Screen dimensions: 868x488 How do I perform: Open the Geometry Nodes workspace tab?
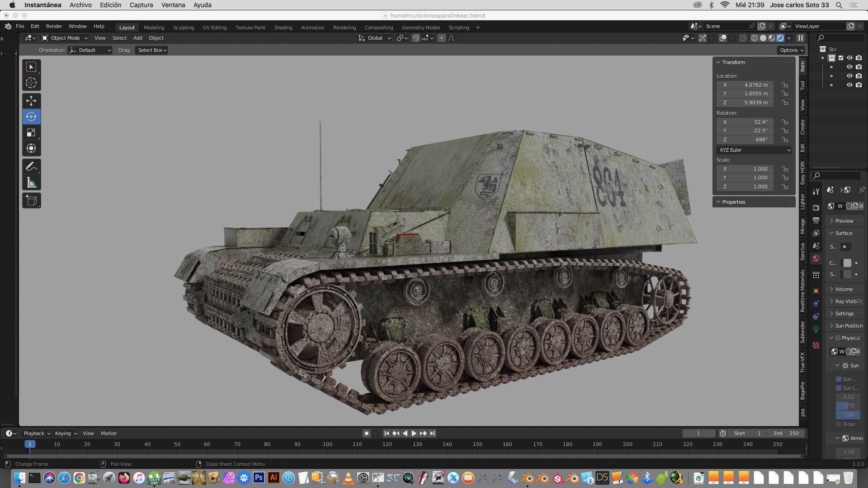(420, 28)
